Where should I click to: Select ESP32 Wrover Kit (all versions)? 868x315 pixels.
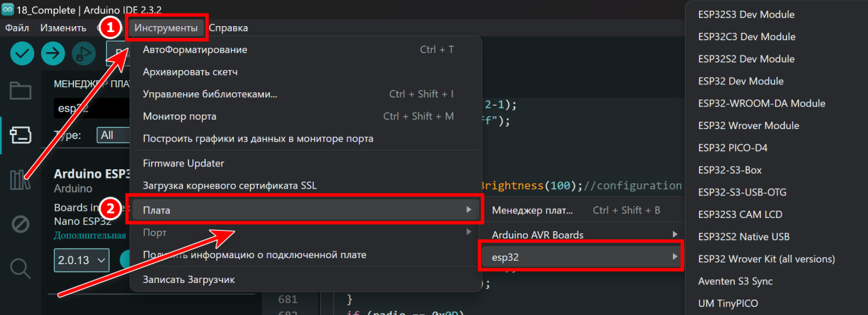[776, 259]
